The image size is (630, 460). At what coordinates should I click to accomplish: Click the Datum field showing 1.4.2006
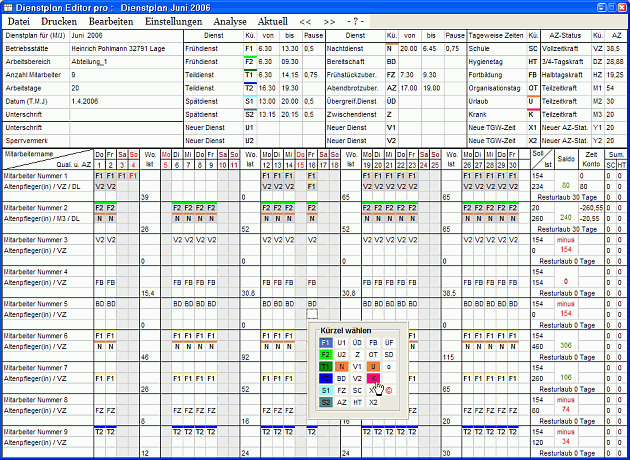[x=126, y=102]
